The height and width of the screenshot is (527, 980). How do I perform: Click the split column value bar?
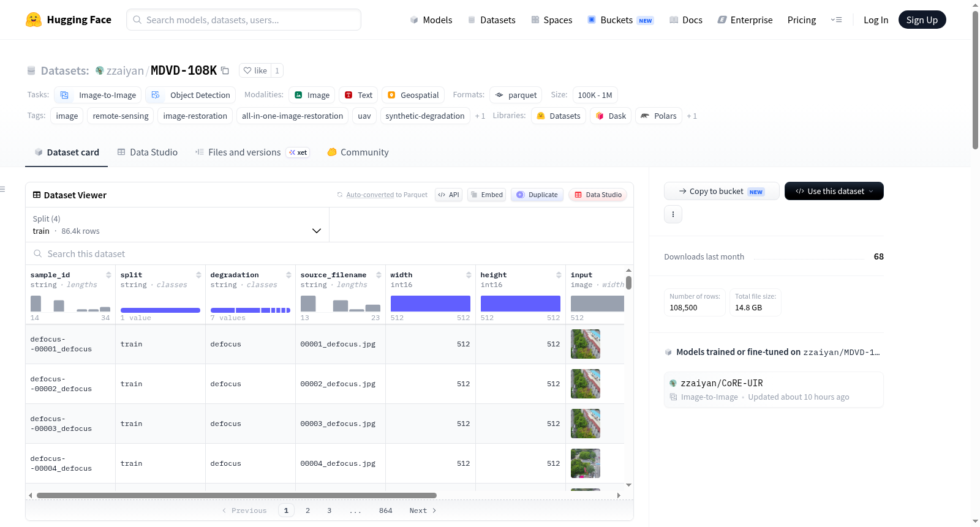[160, 310]
